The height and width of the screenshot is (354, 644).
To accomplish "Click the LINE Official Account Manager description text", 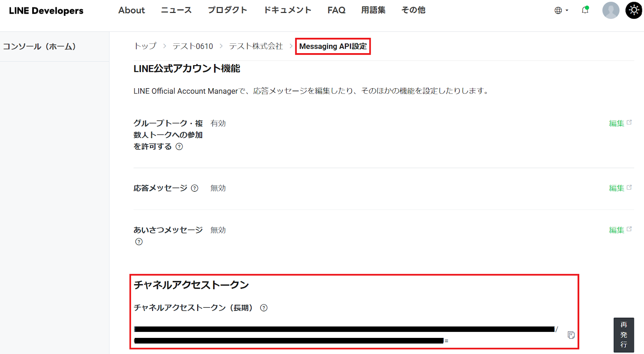I will pos(312,91).
